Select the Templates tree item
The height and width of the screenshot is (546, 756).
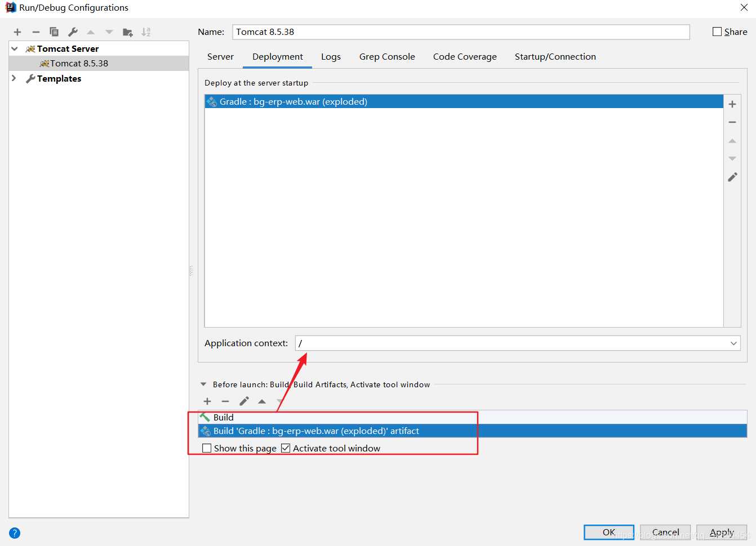[x=99, y=79]
